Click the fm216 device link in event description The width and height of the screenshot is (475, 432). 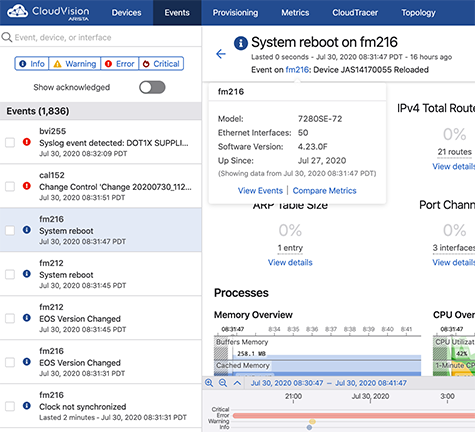(297, 70)
